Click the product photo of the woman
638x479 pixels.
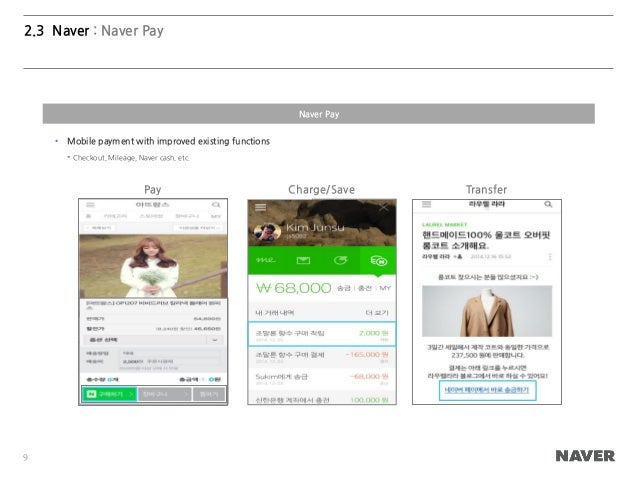coord(153,266)
